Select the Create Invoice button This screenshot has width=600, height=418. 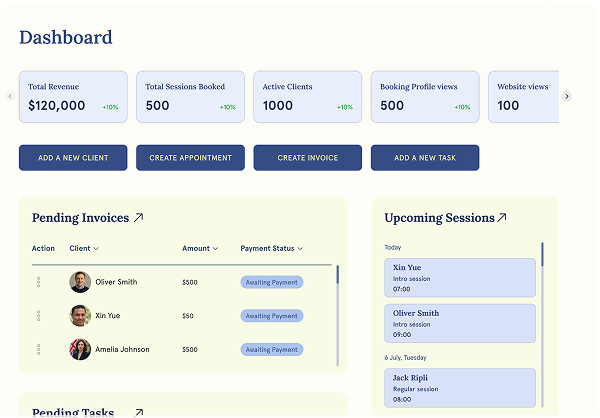pyautogui.click(x=307, y=158)
